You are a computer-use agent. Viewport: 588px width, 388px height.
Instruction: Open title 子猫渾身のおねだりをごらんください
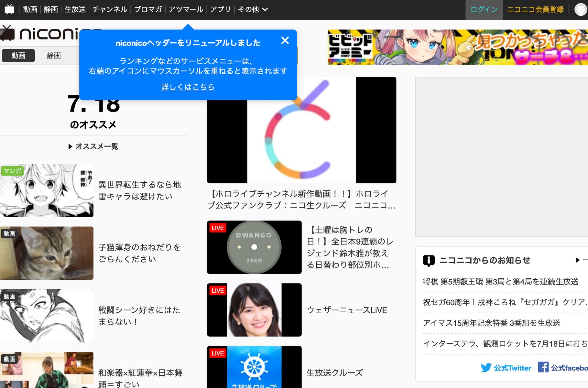140,253
